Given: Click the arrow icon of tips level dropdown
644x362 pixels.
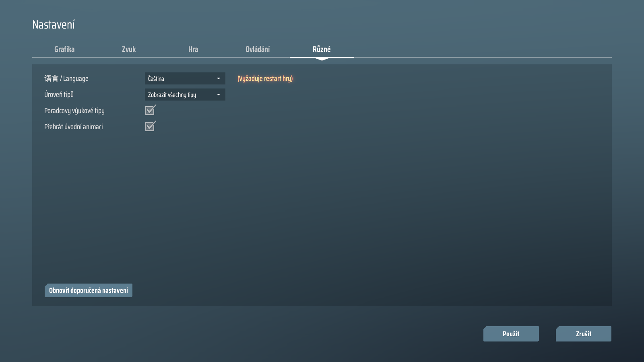Looking at the screenshot, I should 219,95.
